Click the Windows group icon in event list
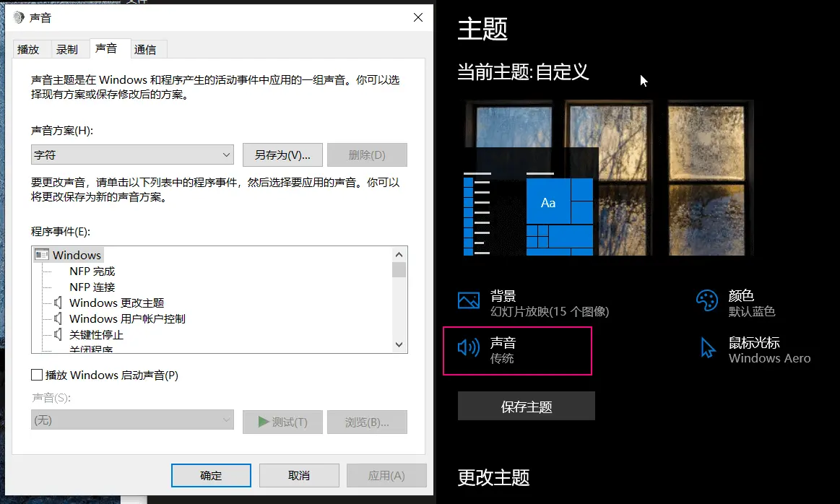Image resolution: width=840 pixels, height=504 pixels. point(41,255)
